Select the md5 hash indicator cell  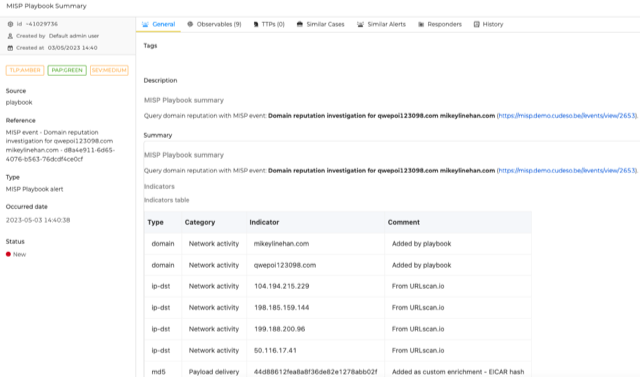pyautogui.click(x=316, y=372)
